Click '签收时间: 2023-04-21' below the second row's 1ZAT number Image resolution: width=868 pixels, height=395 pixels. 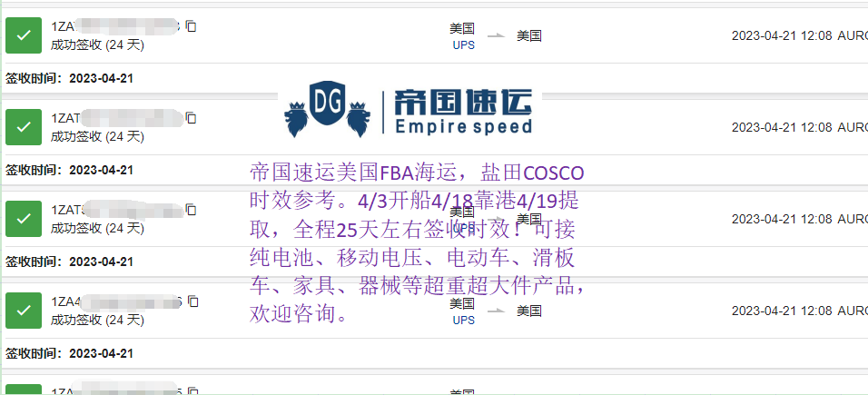coord(69,170)
